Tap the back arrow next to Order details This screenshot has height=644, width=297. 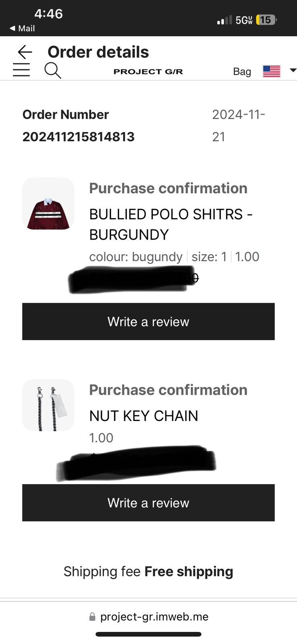point(25,52)
